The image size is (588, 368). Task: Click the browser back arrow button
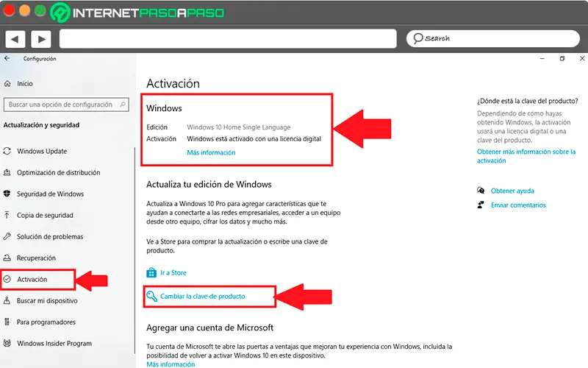pos(15,39)
